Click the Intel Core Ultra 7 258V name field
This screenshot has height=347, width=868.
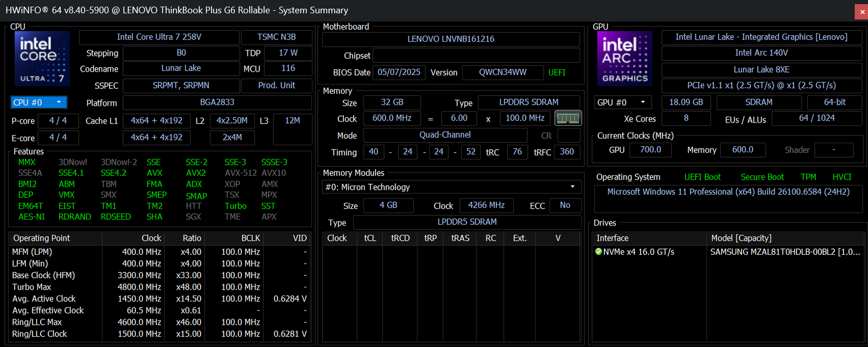159,37
